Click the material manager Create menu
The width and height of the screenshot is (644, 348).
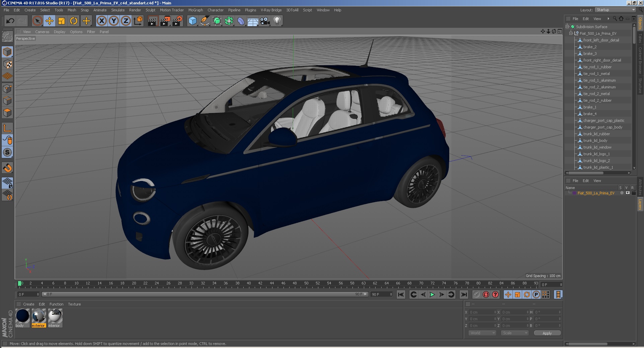click(28, 304)
